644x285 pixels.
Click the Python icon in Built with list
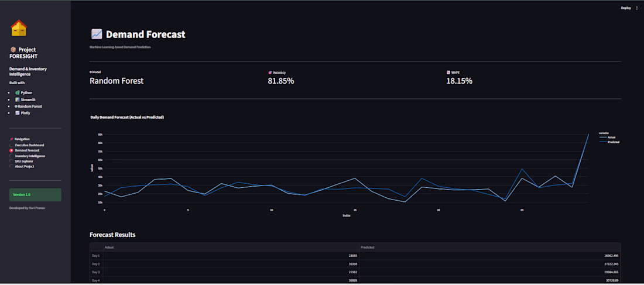coord(17,93)
